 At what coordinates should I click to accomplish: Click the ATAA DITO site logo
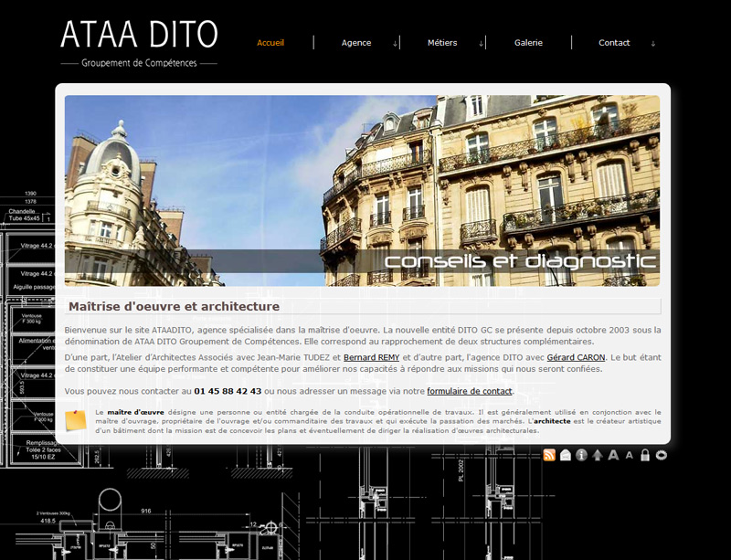[139, 34]
